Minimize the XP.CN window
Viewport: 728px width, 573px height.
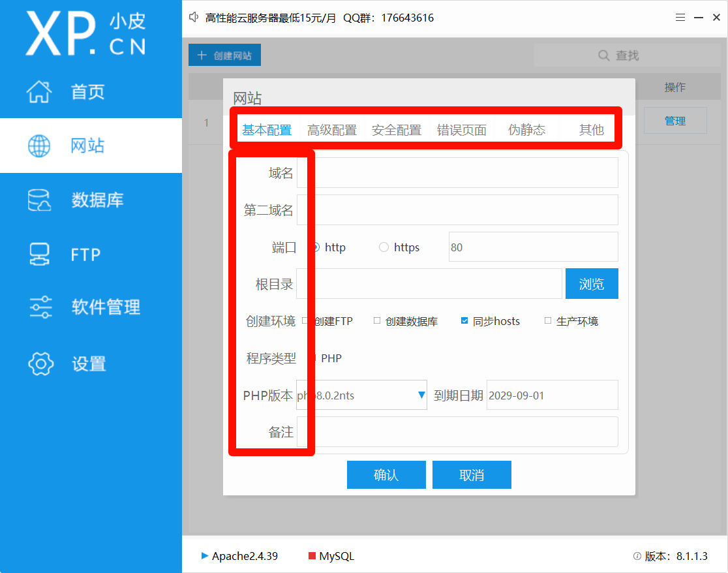click(x=698, y=18)
